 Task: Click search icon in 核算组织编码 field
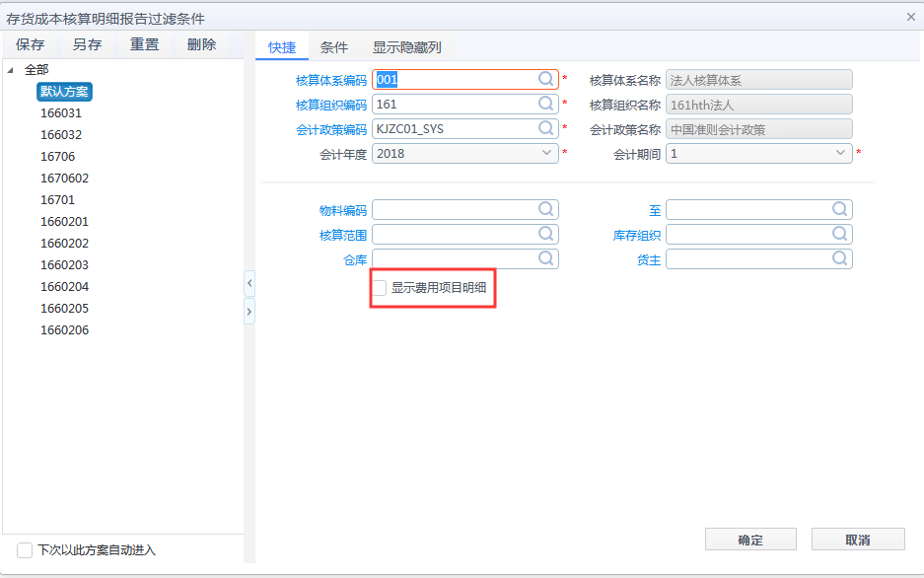[x=546, y=104]
